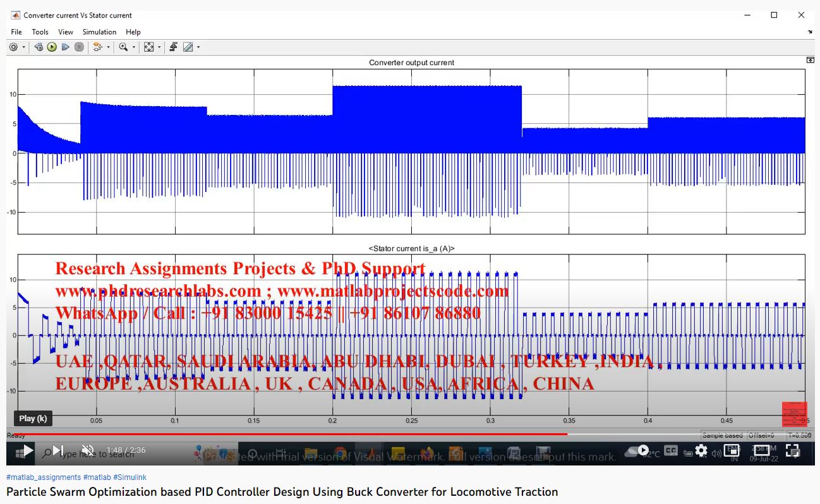Click the #Simulink hashtag link
The height and width of the screenshot is (504, 820).
coord(130,477)
